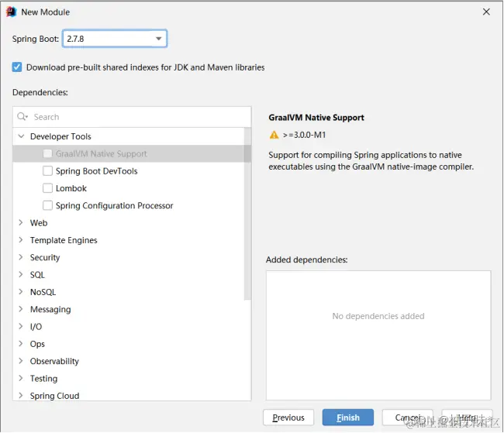Collapse the Developer Tools category
Screen dimensions: 504x433
(x=22, y=136)
